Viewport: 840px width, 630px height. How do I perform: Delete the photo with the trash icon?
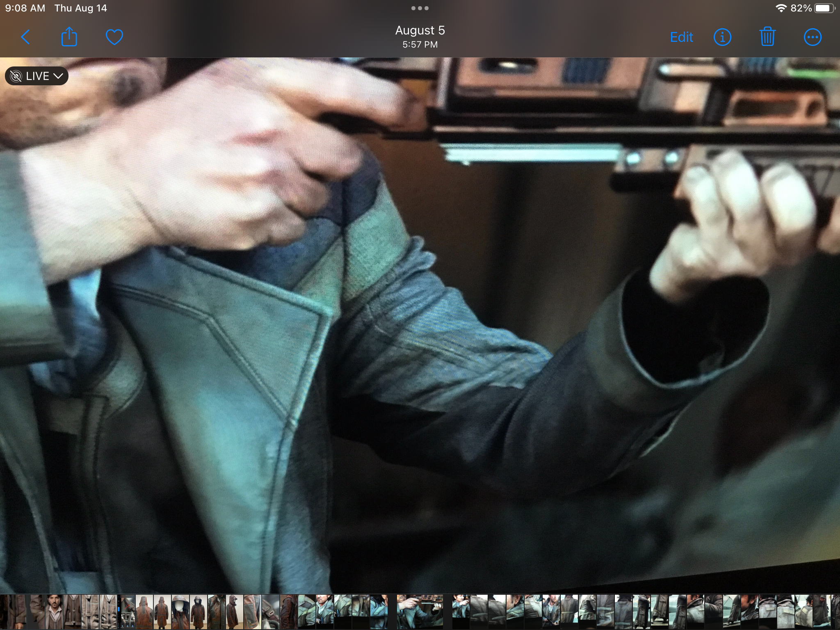[767, 37]
